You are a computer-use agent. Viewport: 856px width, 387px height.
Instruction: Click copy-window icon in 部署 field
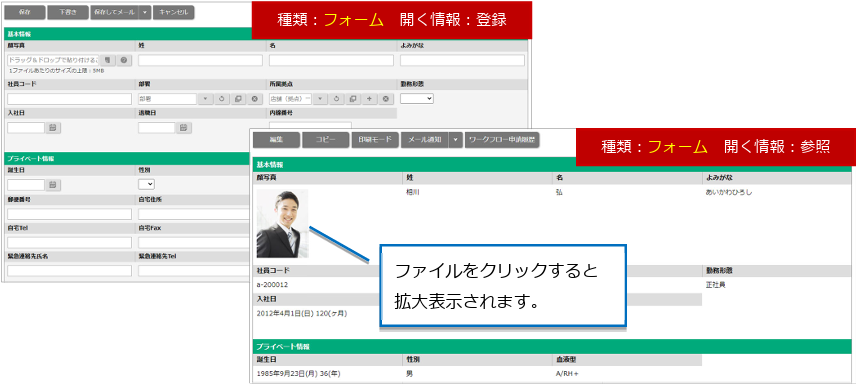(238, 99)
